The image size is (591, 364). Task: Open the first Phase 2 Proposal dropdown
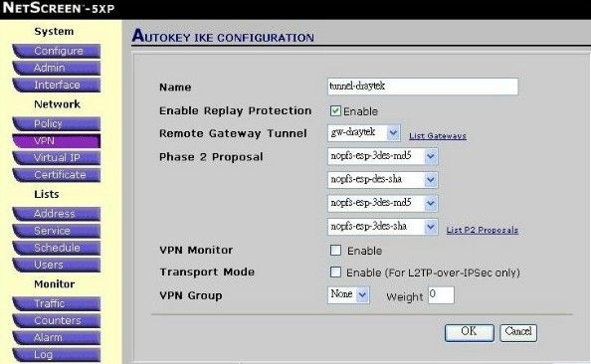383,156
